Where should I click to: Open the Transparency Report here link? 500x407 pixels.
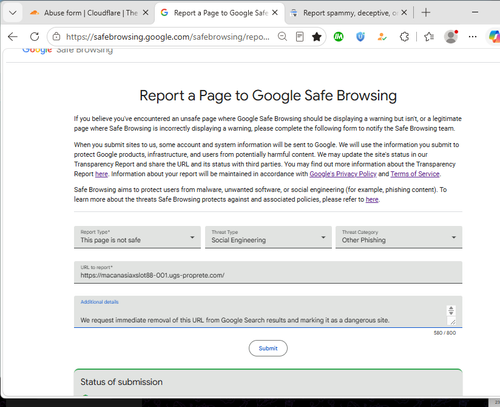pos(101,174)
